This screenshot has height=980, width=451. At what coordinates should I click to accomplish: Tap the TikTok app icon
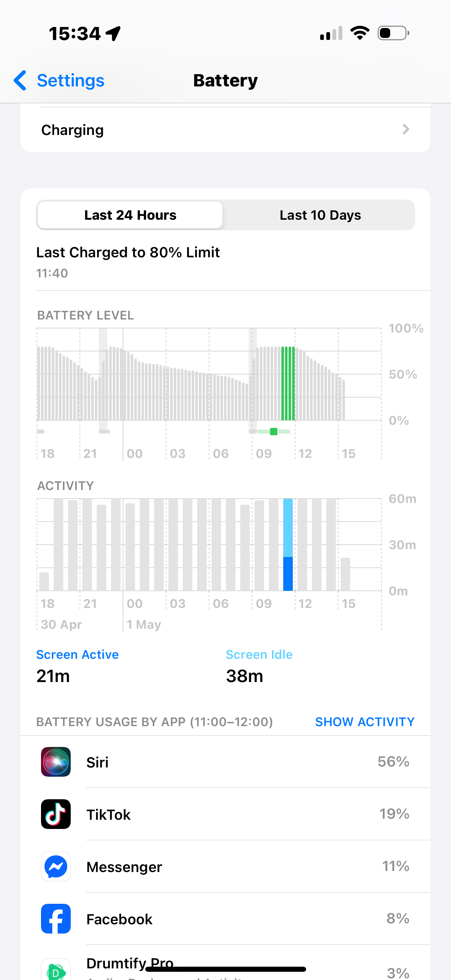56,814
